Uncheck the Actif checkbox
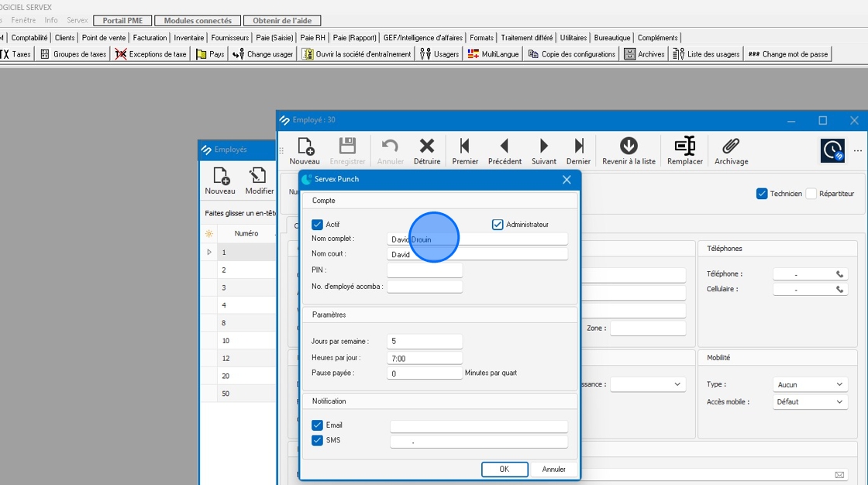 tap(317, 225)
